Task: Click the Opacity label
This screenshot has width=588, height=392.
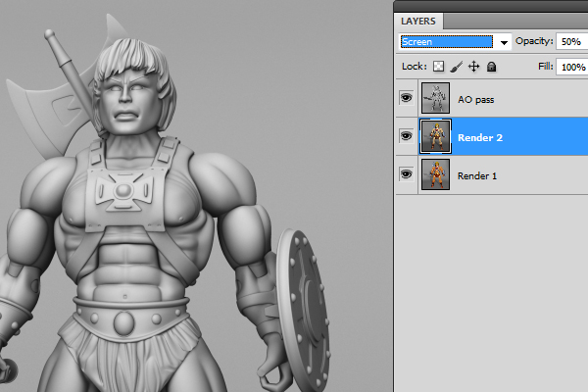Action: point(534,42)
